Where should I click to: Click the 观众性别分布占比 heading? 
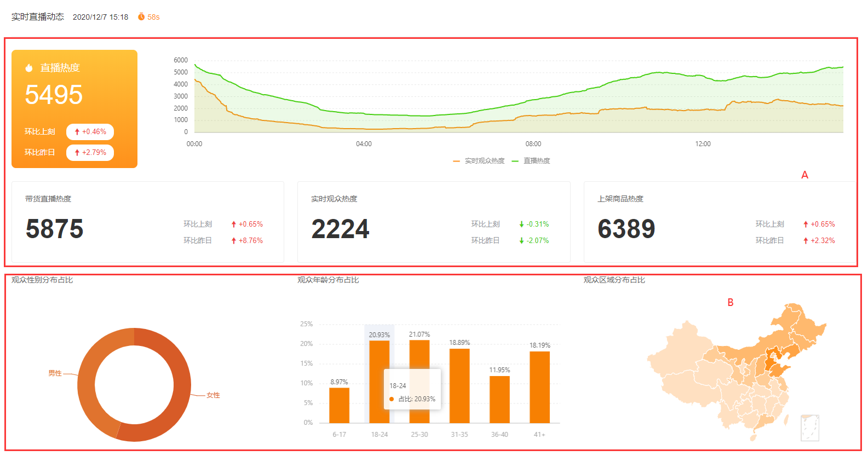(42, 280)
